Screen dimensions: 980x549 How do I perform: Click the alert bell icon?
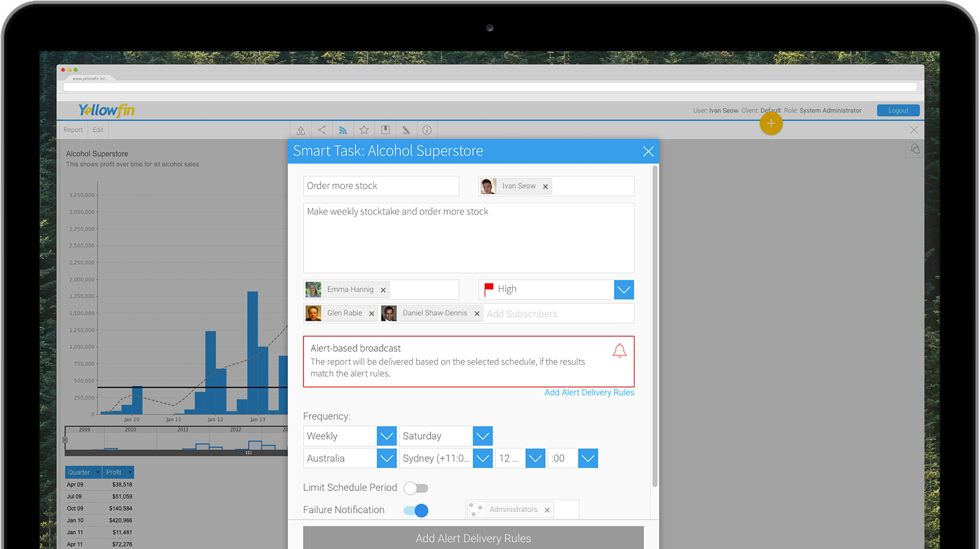[619, 351]
